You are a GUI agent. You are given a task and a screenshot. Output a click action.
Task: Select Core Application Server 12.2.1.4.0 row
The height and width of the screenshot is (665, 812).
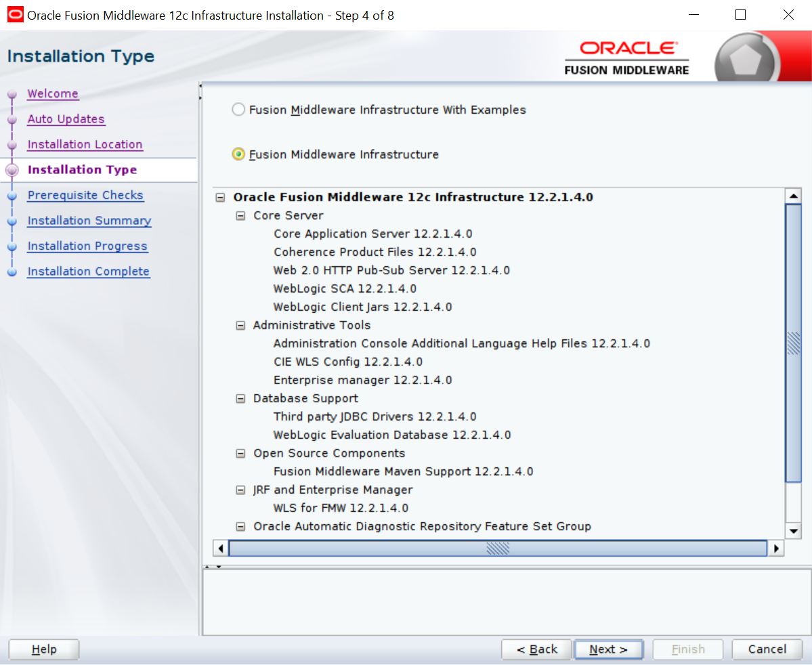tap(373, 234)
